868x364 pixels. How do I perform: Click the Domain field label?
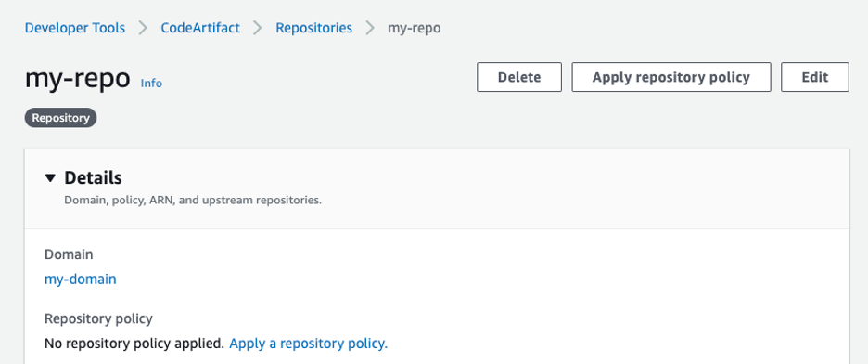click(69, 254)
